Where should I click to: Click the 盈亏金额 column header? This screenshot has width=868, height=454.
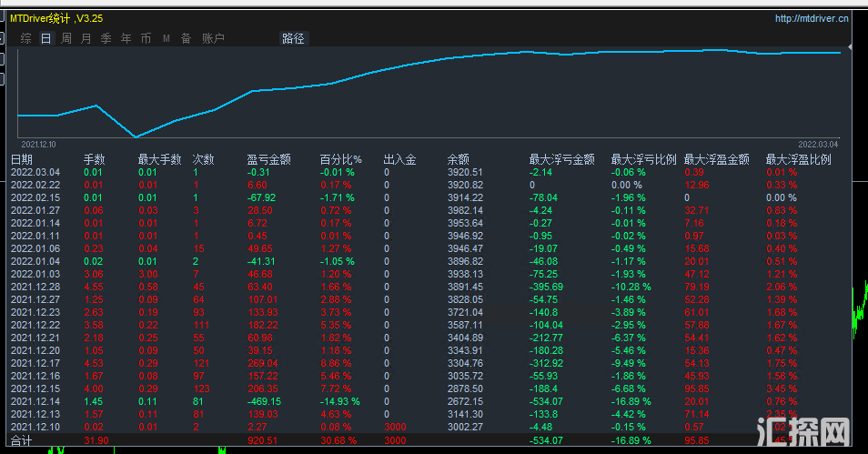pyautogui.click(x=268, y=159)
